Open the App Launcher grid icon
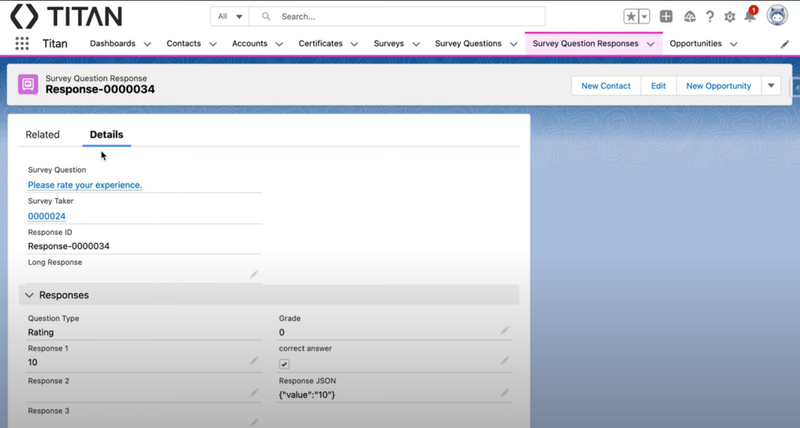 22,43
